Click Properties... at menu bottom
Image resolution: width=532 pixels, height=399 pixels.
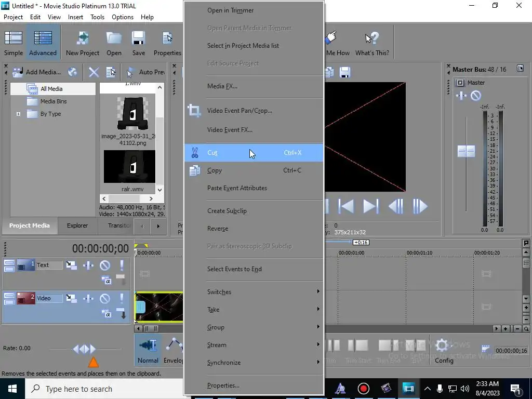254,385
